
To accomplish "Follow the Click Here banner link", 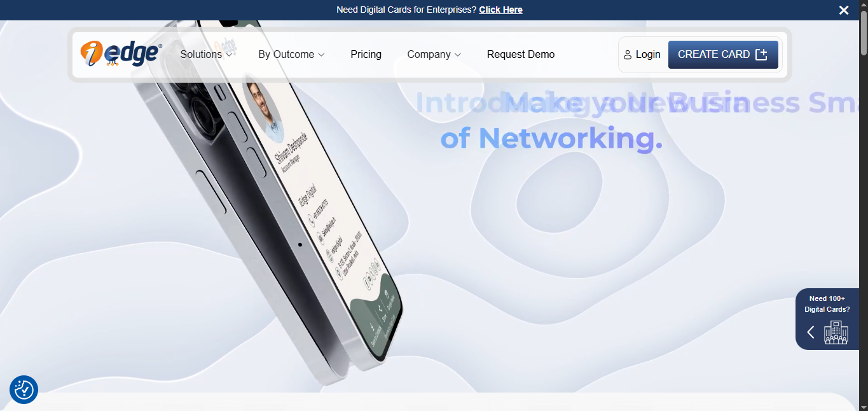I will tap(500, 10).
